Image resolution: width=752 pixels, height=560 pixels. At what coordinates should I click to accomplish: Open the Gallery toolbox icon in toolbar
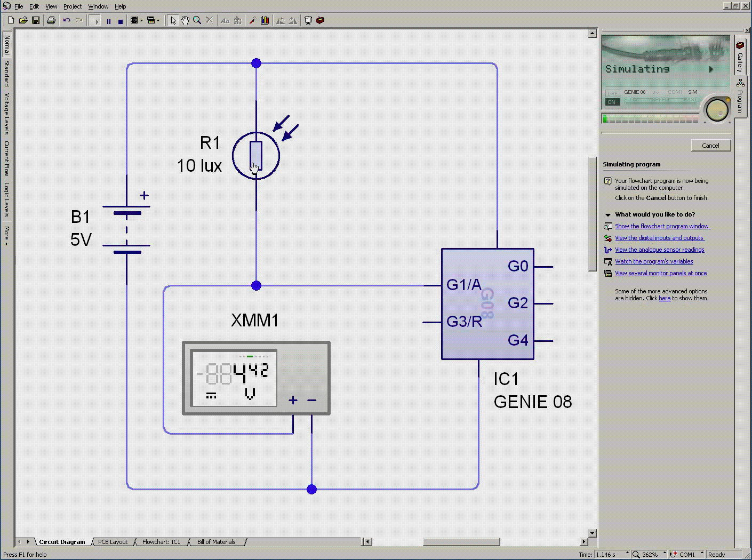[321, 20]
